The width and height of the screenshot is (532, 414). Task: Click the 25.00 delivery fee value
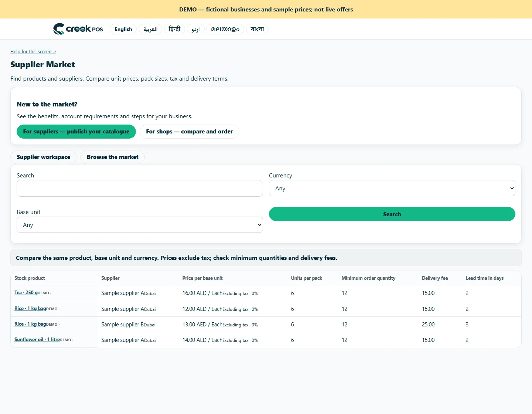coord(428,325)
